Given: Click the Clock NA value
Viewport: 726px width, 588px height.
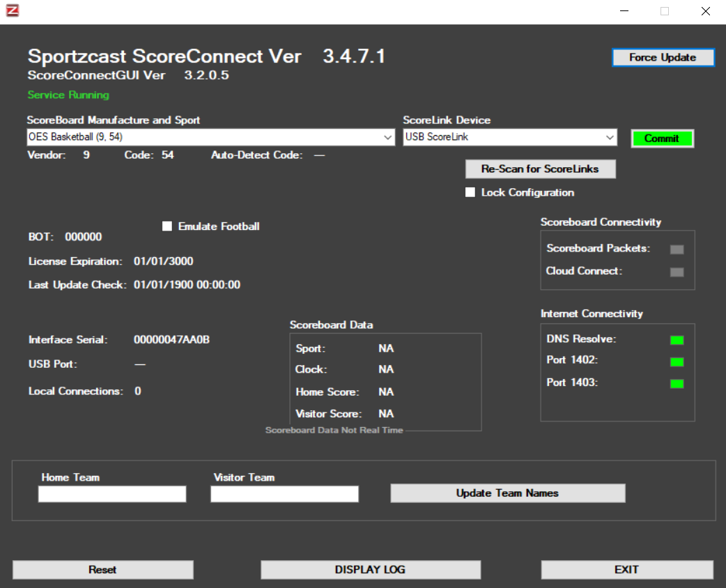Looking at the screenshot, I should (386, 369).
